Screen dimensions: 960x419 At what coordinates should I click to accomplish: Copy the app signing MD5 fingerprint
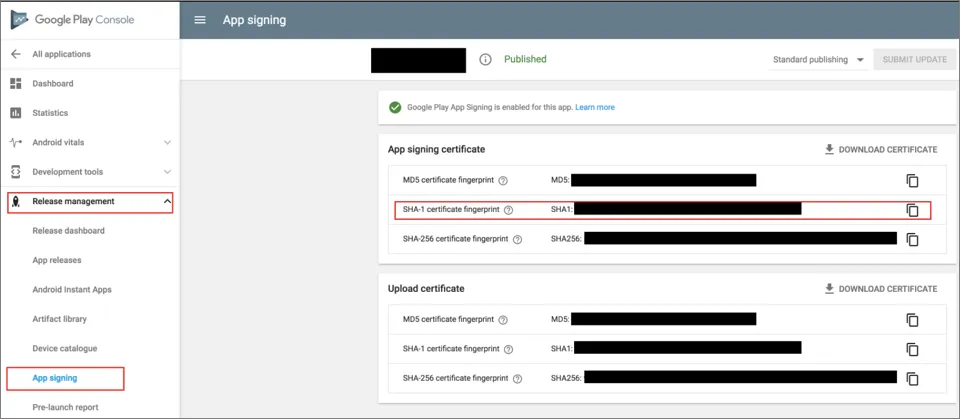pyautogui.click(x=912, y=181)
